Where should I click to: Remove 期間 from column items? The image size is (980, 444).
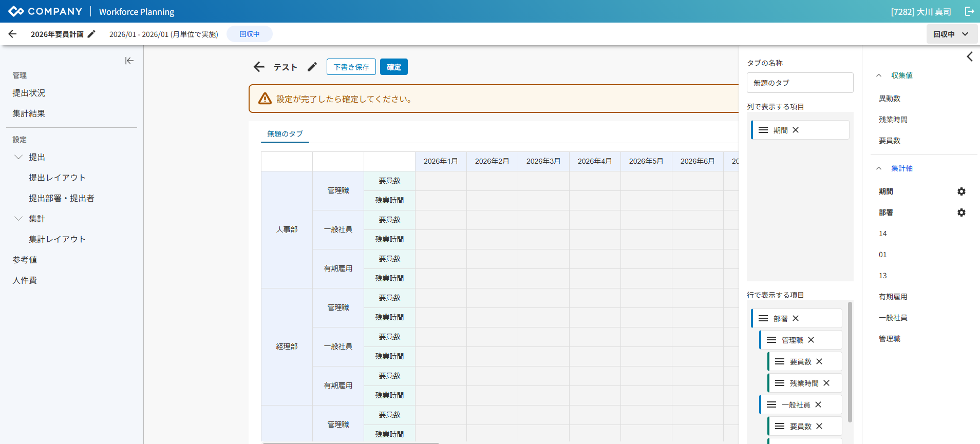point(796,130)
